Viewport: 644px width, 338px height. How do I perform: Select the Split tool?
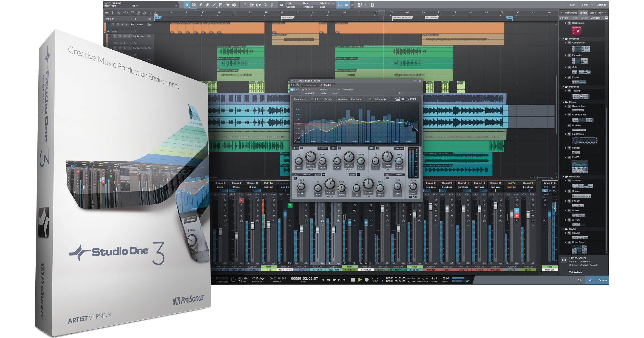tap(201, 5)
